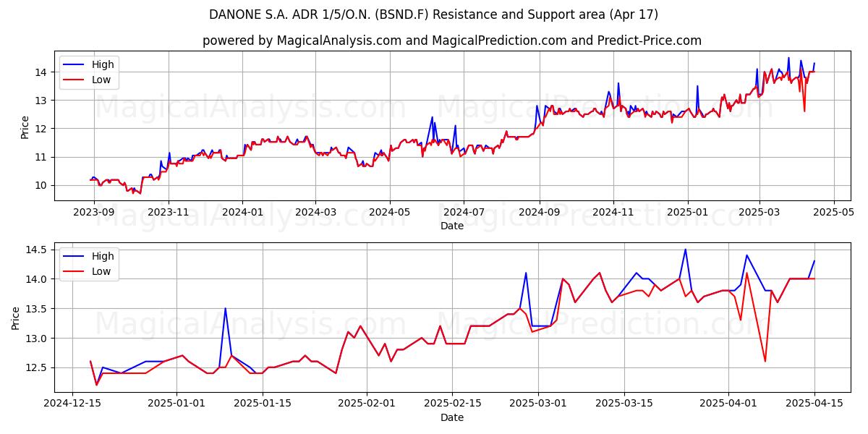Click the "2024-12-15" date tick label

(72, 404)
